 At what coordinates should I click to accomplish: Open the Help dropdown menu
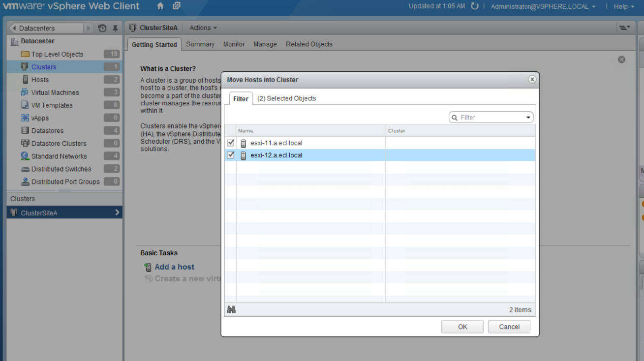pyautogui.click(x=624, y=6)
